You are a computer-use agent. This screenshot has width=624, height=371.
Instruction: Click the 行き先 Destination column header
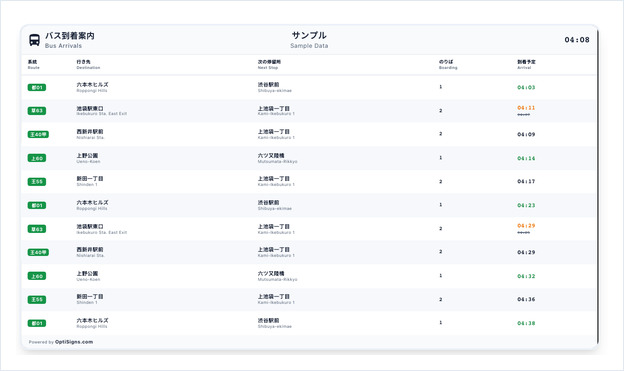88,64
